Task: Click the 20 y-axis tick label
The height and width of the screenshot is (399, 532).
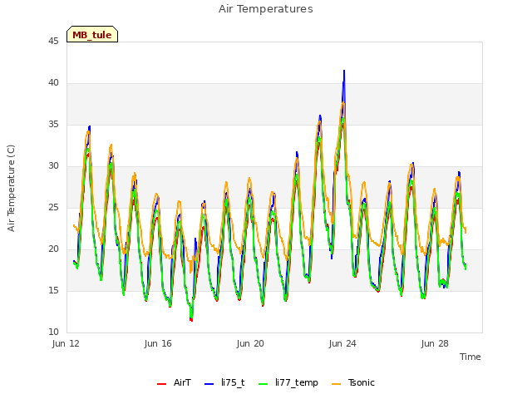Action: (x=53, y=249)
